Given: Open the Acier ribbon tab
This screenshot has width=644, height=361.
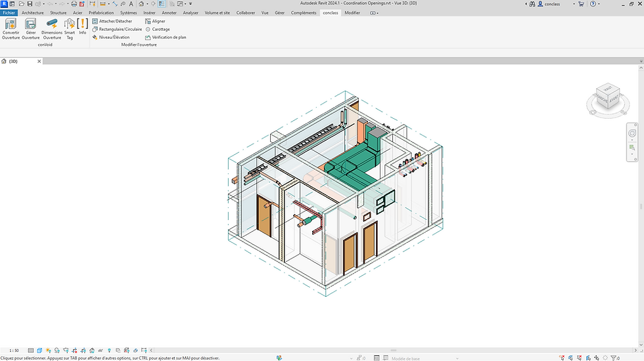Looking at the screenshot, I should [78, 12].
